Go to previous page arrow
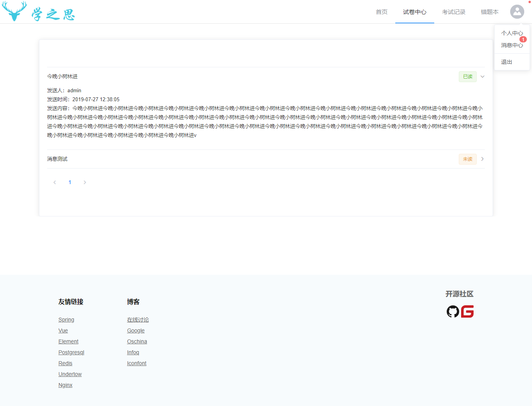 click(x=55, y=182)
